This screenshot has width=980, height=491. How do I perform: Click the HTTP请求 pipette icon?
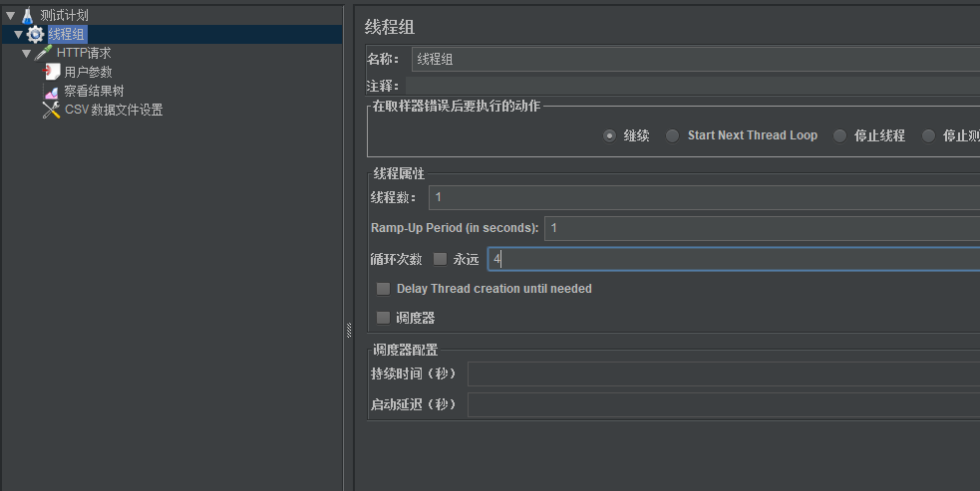click(43, 53)
